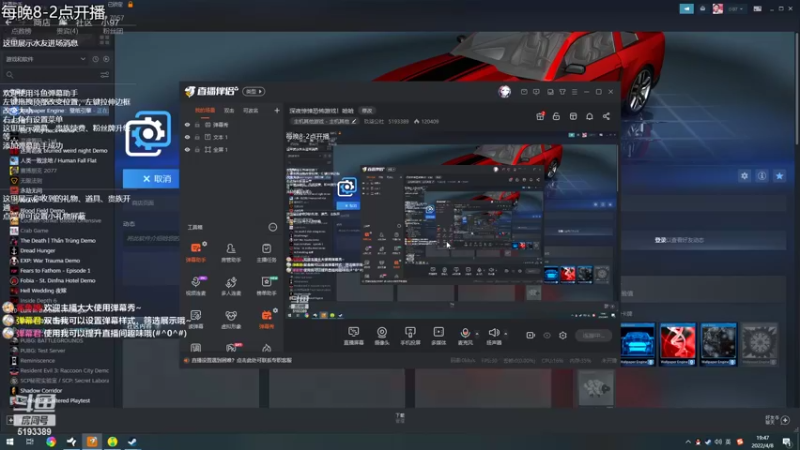
Task: Open the 视频连麦 tool icon
Action: coord(196,286)
